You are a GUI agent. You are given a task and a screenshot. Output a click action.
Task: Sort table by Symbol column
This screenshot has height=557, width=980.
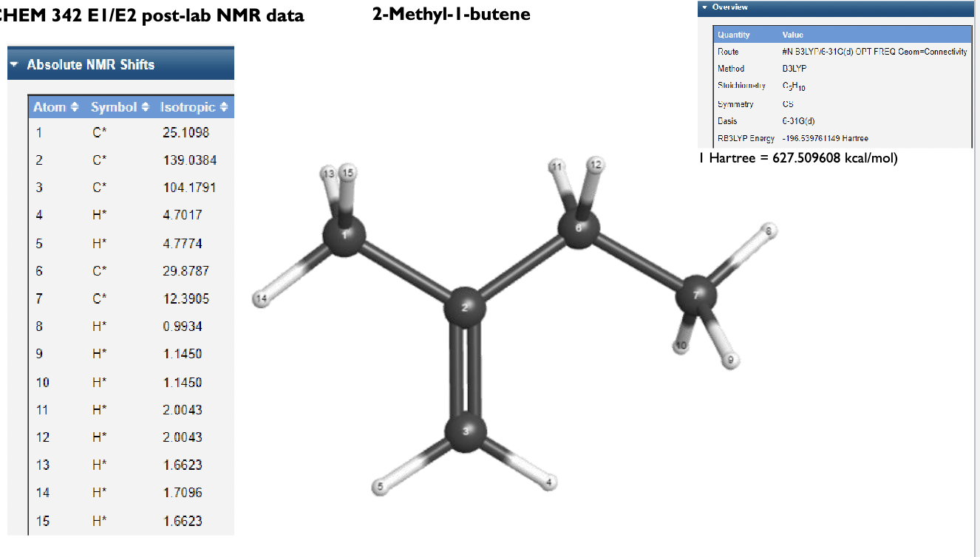(x=120, y=107)
